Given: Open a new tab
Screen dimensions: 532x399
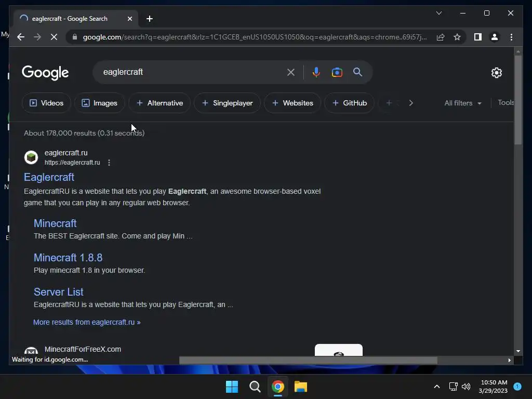Looking at the screenshot, I should (x=150, y=19).
